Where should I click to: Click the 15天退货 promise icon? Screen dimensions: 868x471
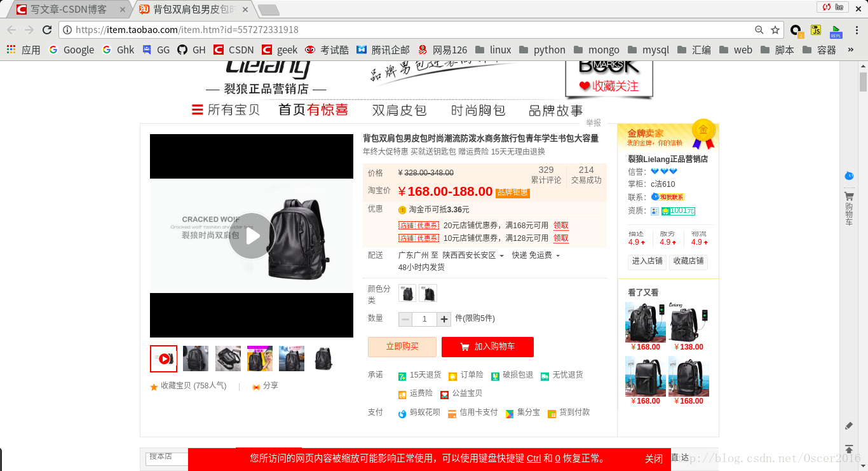click(403, 376)
